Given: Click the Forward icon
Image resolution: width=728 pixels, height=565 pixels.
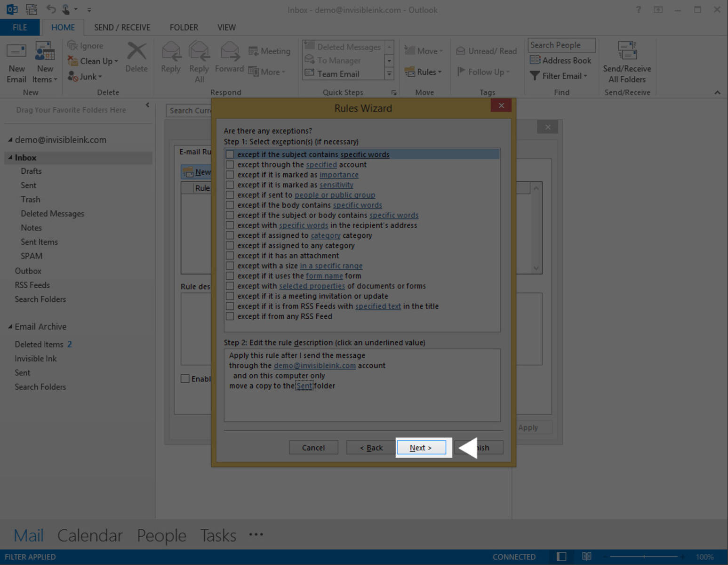Looking at the screenshot, I should (x=230, y=51).
